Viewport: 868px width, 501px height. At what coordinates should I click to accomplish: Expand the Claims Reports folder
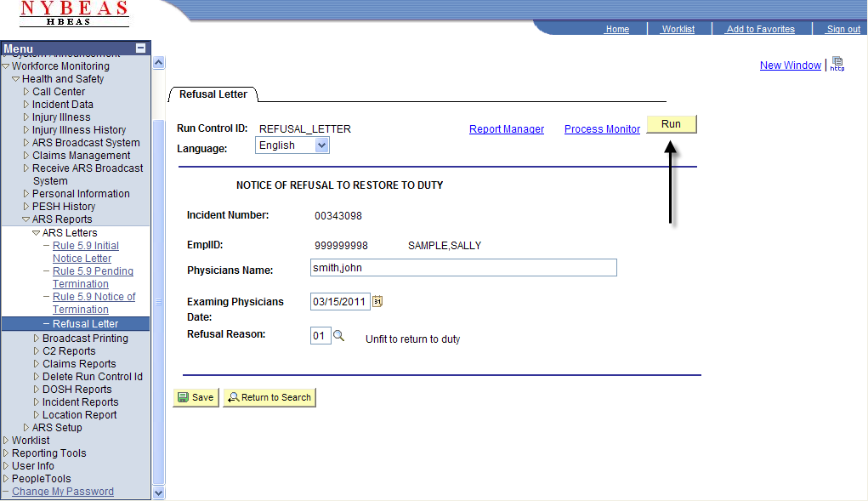[x=37, y=364]
